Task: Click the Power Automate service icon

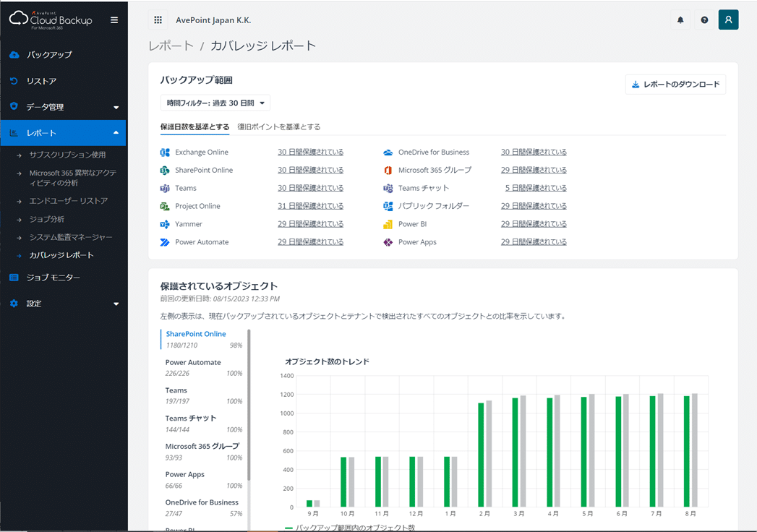Action: [x=165, y=242]
